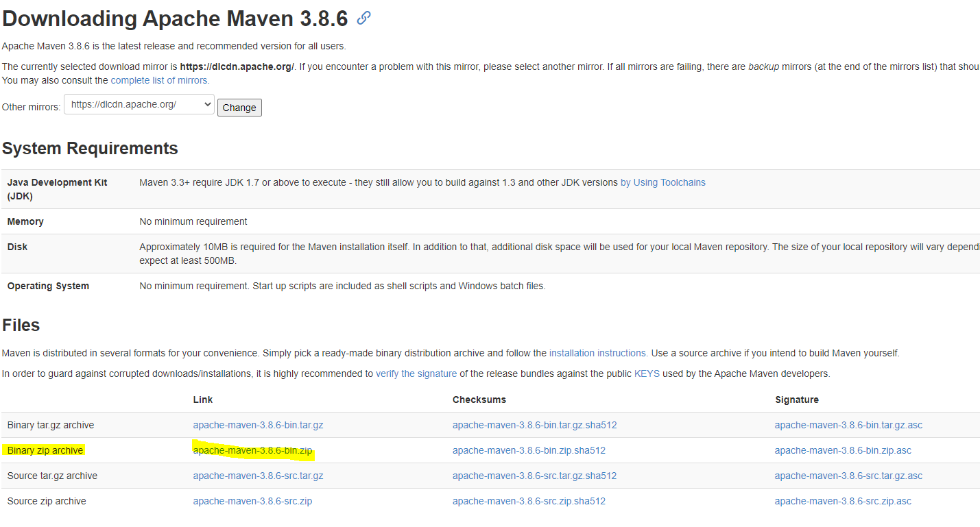Open the Other mirrors dropdown
The width and height of the screenshot is (980, 527).
[x=139, y=105]
